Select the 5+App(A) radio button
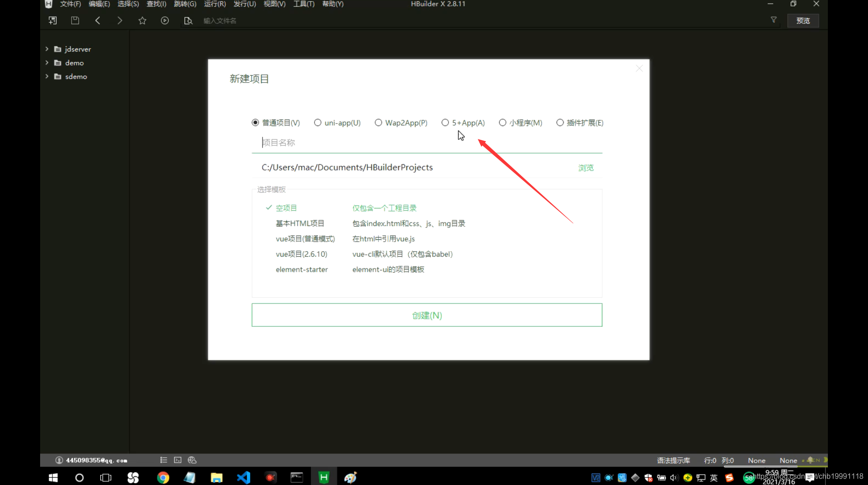This screenshot has height=485, width=868. (x=445, y=123)
